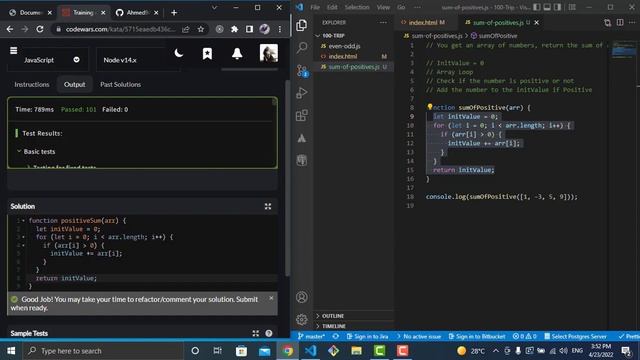Expand the OUTLINE section
Screen dimensions: 640x360
(353, 316)
